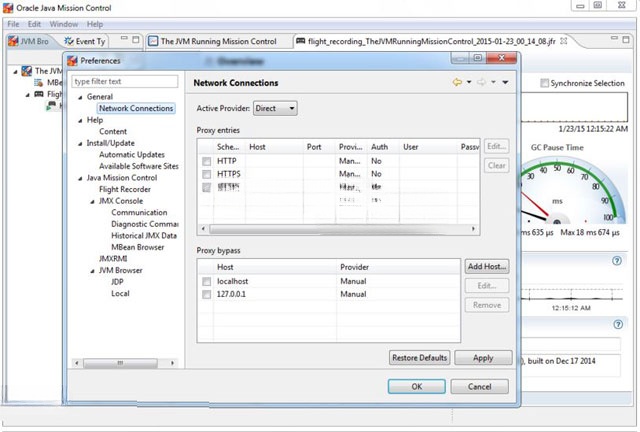Open the Help menu
Viewport: 640px width, 432px height.
[x=95, y=24]
